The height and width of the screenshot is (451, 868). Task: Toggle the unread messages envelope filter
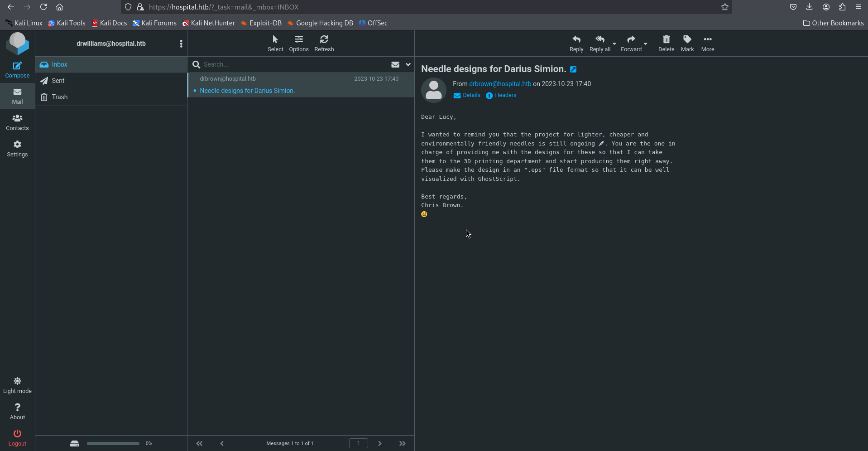(395, 64)
